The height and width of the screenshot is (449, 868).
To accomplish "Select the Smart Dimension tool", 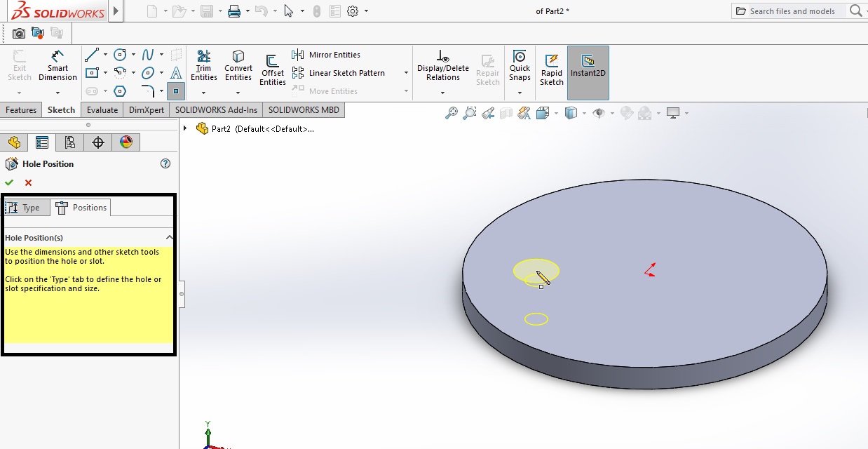I will pos(57,67).
